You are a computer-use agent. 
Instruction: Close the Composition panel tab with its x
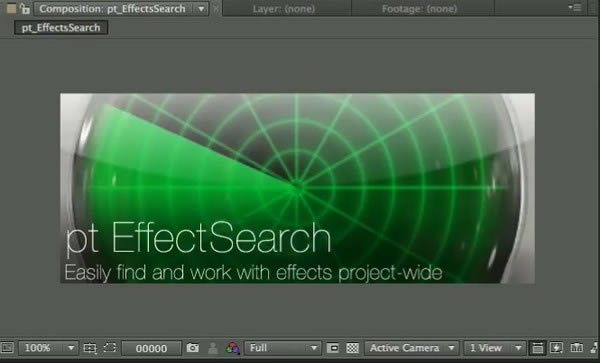click(x=216, y=9)
